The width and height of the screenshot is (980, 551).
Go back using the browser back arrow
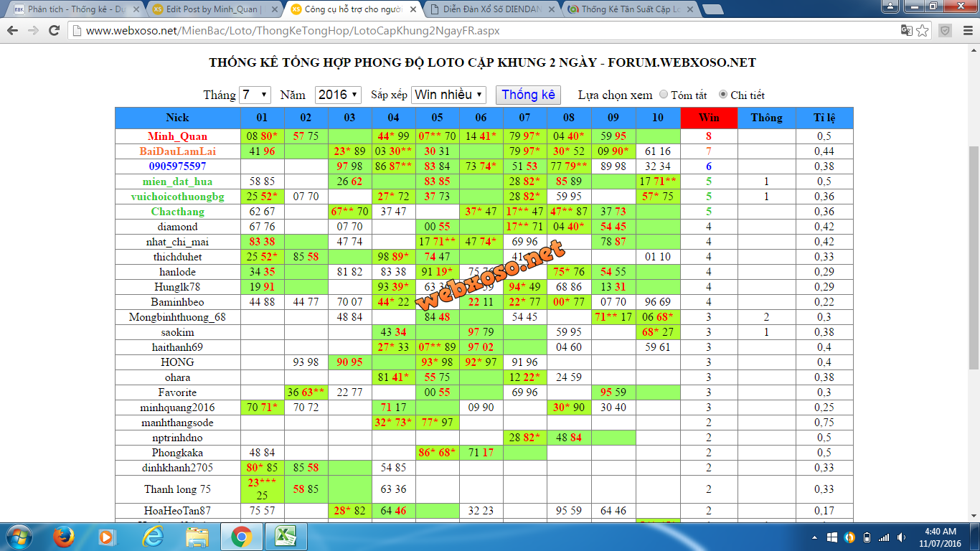(14, 31)
